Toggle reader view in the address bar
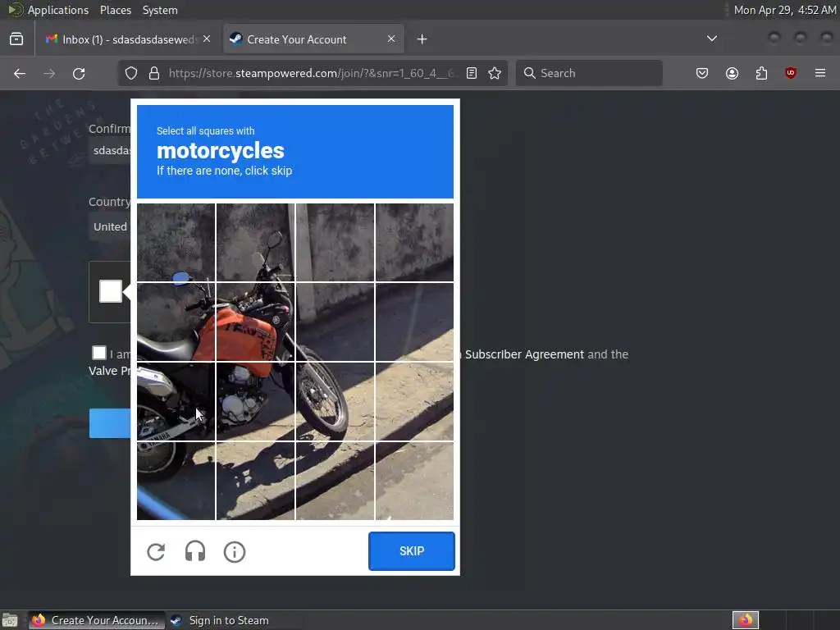Screen dimensions: 840x630 472,73
